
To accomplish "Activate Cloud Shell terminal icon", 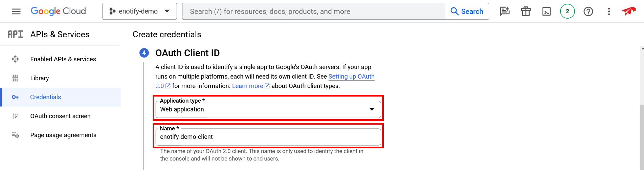I will coord(546,12).
